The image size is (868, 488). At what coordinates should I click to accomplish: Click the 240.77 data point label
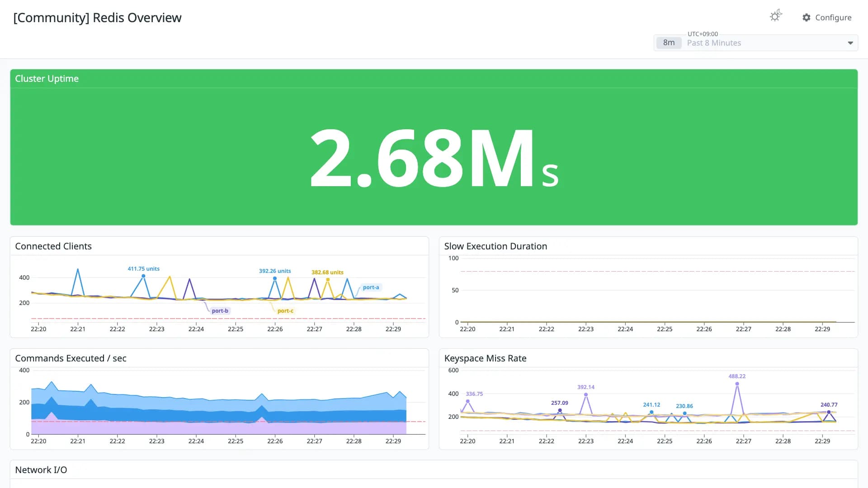pyautogui.click(x=829, y=405)
